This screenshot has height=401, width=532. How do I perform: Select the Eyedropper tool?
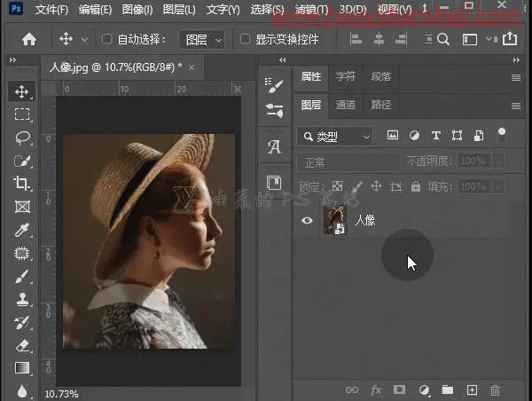click(x=22, y=230)
